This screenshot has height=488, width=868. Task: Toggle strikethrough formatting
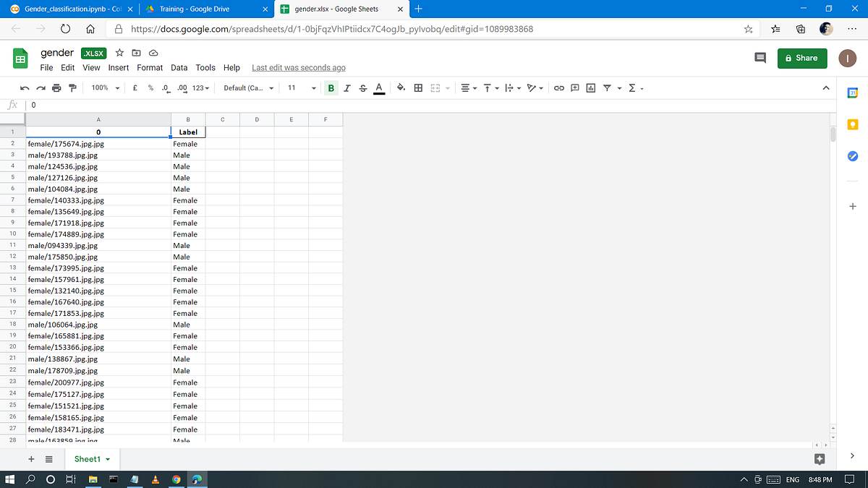point(362,87)
